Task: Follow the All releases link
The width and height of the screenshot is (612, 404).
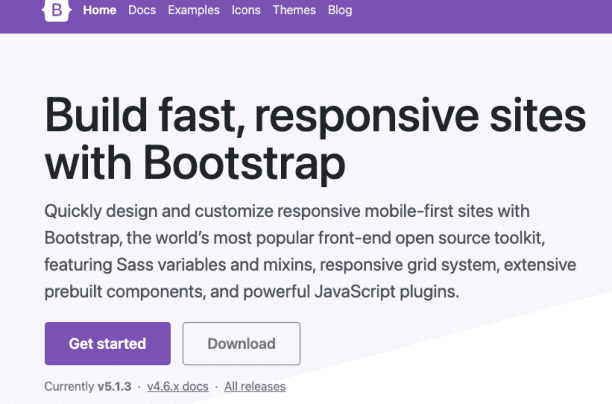Action: point(255,386)
